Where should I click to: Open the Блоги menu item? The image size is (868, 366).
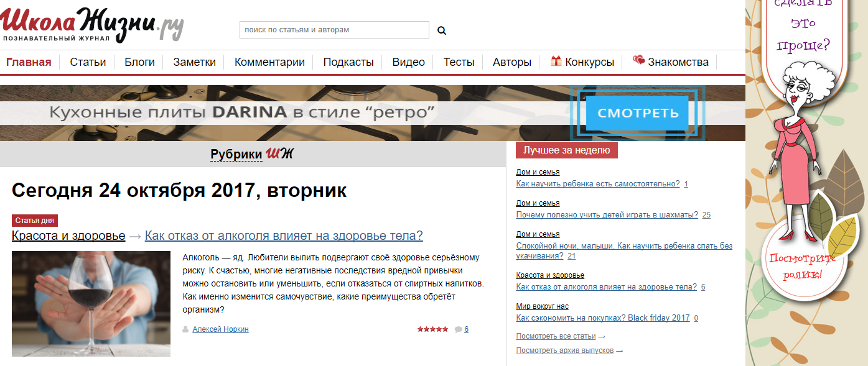[139, 62]
